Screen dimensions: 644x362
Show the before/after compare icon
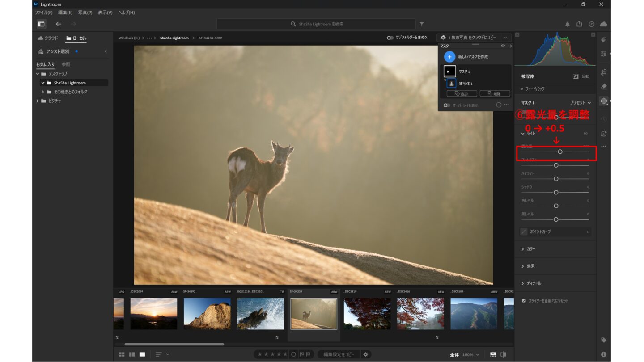coord(504,354)
